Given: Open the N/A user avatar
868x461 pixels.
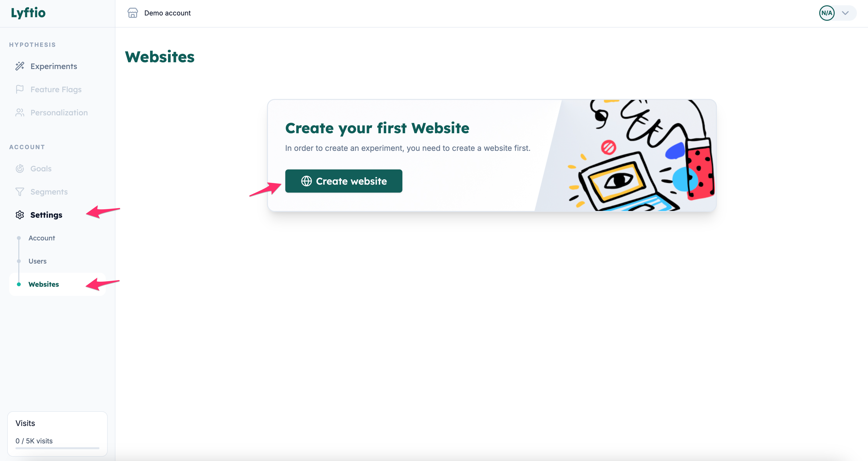Looking at the screenshot, I should tap(827, 13).
